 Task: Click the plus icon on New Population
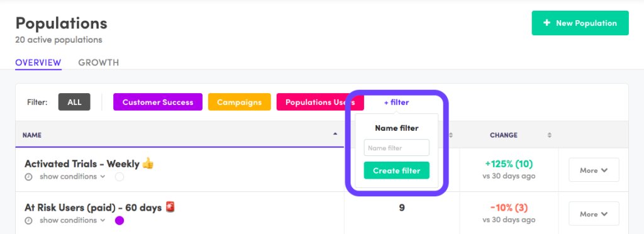[x=547, y=23]
